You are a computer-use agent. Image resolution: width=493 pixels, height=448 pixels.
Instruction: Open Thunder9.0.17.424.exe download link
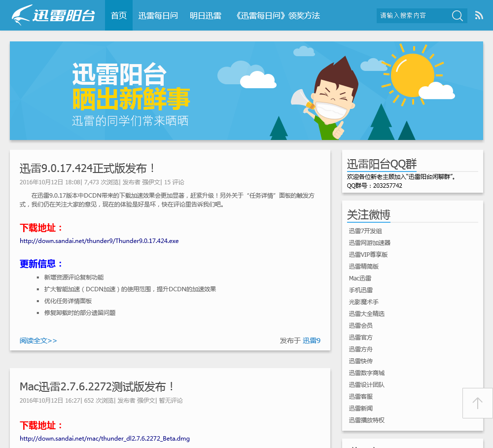(99, 241)
